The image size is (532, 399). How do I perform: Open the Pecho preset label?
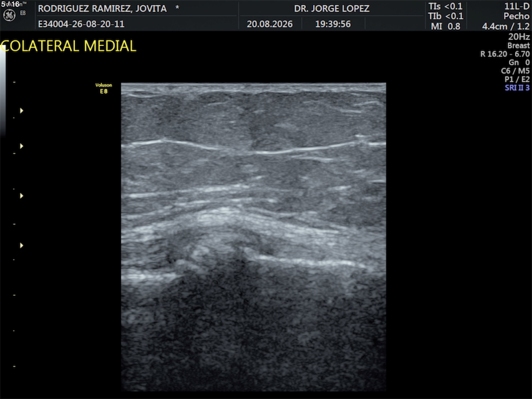point(516,16)
